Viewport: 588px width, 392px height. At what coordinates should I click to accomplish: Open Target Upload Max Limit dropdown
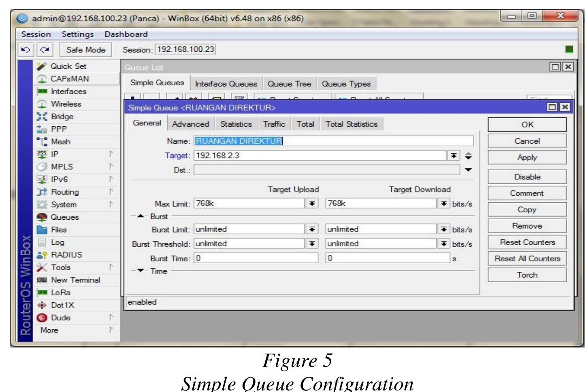point(312,203)
